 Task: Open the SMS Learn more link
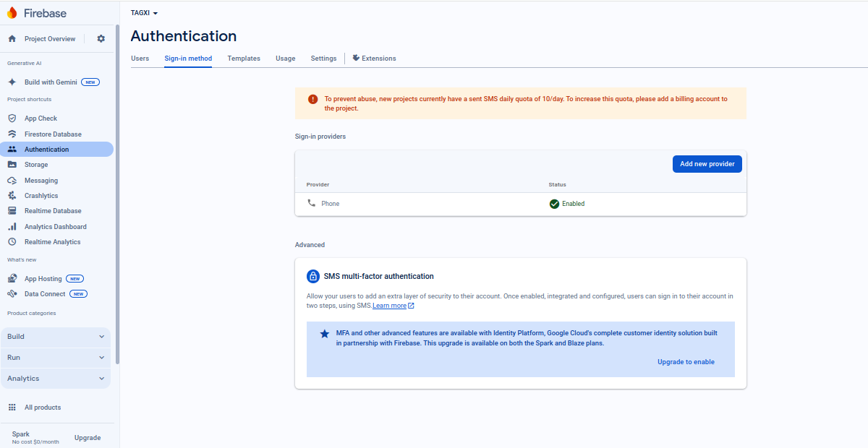(x=389, y=305)
